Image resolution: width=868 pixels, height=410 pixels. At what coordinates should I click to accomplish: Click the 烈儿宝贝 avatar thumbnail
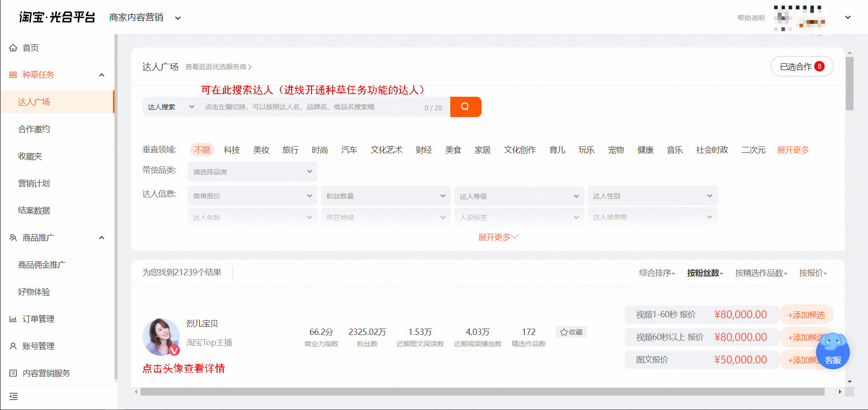coord(161,337)
